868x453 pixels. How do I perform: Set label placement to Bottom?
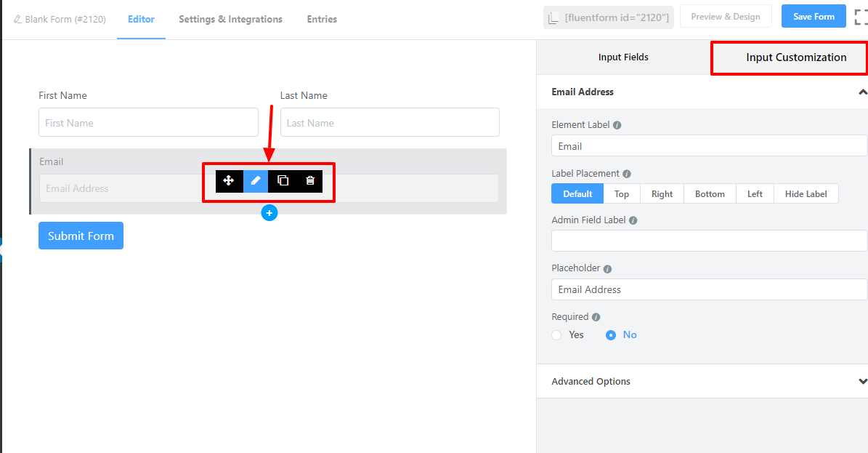click(710, 194)
